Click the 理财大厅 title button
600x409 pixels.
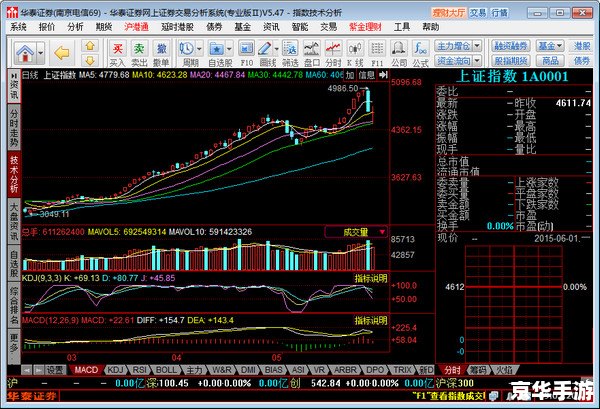coord(449,13)
